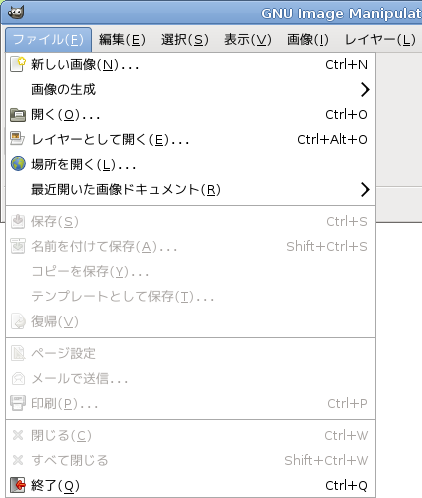Open the レイヤー(L) menu
422x498 pixels.
[x=380, y=40]
